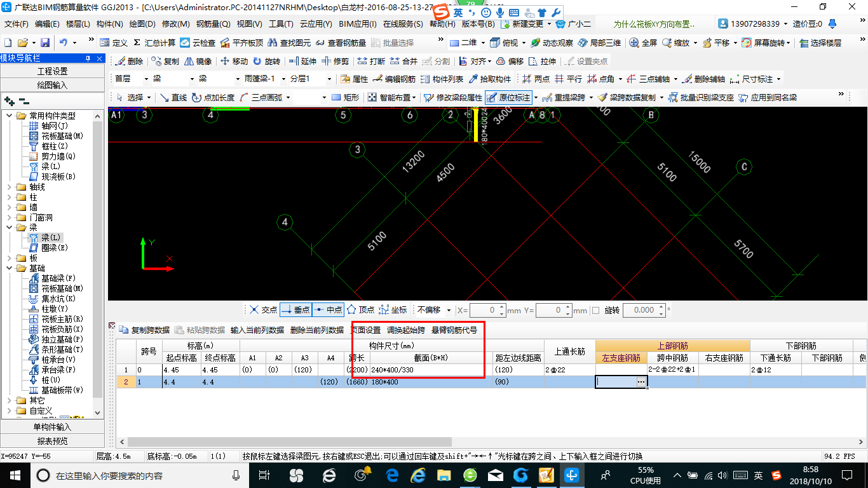Open the 构件(N) menu
The width and height of the screenshot is (868, 488).
(x=109, y=24)
